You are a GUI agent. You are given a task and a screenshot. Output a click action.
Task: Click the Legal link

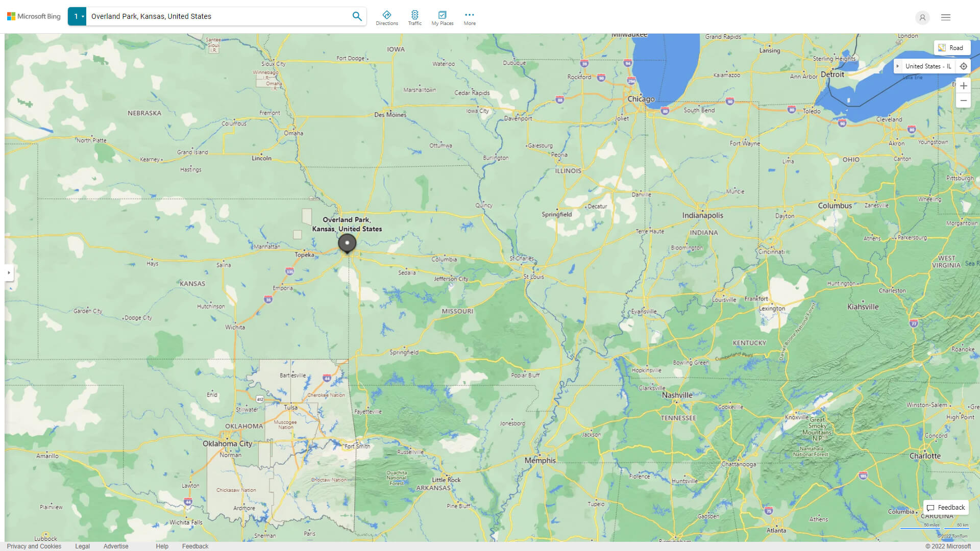click(x=82, y=546)
